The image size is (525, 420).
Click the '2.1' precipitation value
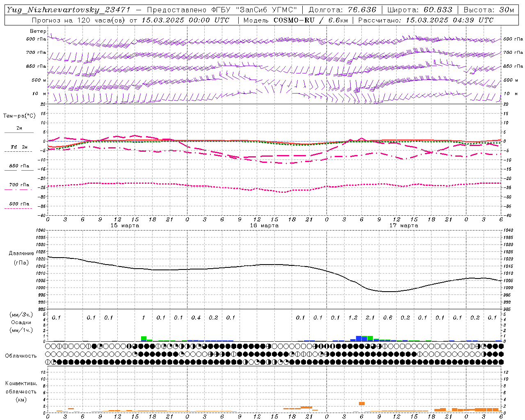tap(370, 318)
